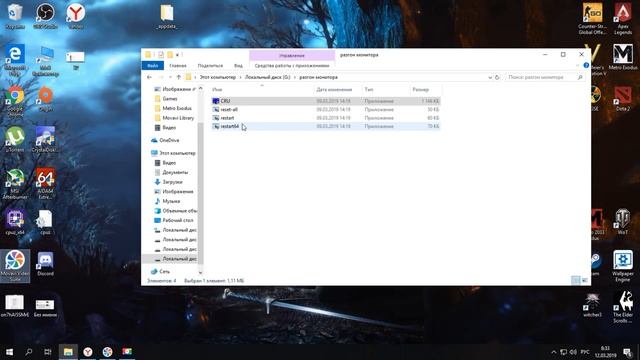This screenshot has height=360, width=640.
Task: Select the Dota 2 desktop shortcut
Action: pyautogui.click(x=623, y=98)
